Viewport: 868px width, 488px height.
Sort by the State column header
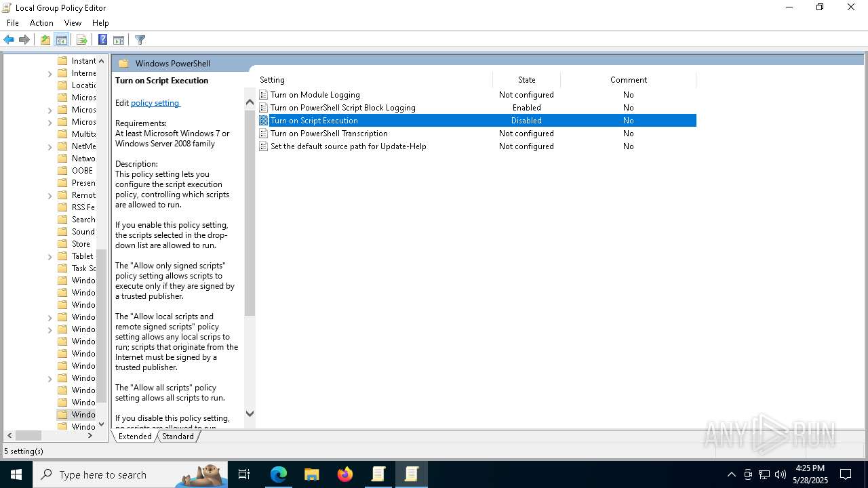(526, 80)
